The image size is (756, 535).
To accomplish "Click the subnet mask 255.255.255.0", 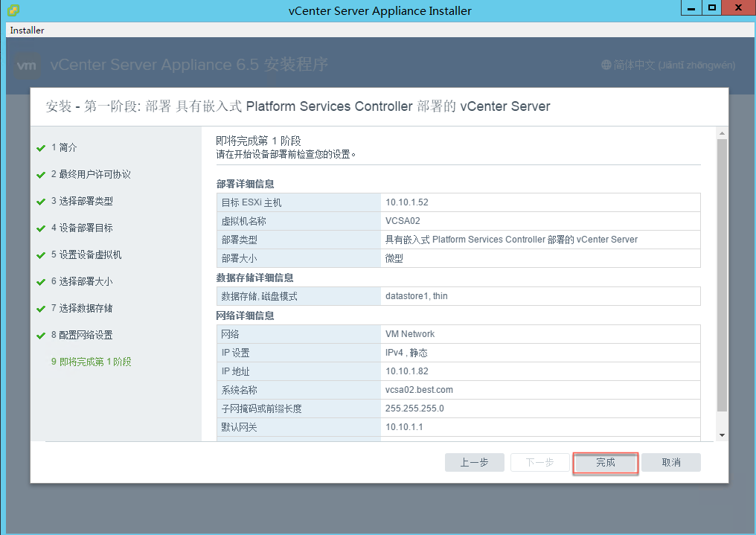I will [x=414, y=409].
